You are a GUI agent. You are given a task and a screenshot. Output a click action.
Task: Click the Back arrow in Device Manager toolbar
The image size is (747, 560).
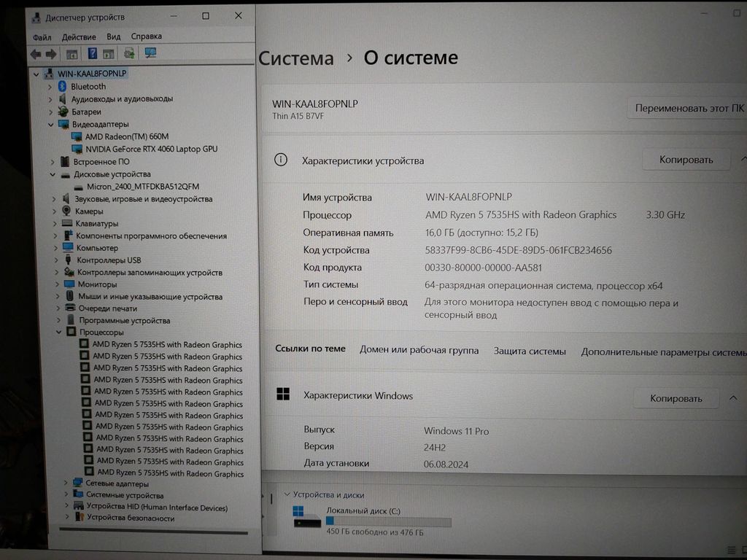click(x=36, y=54)
